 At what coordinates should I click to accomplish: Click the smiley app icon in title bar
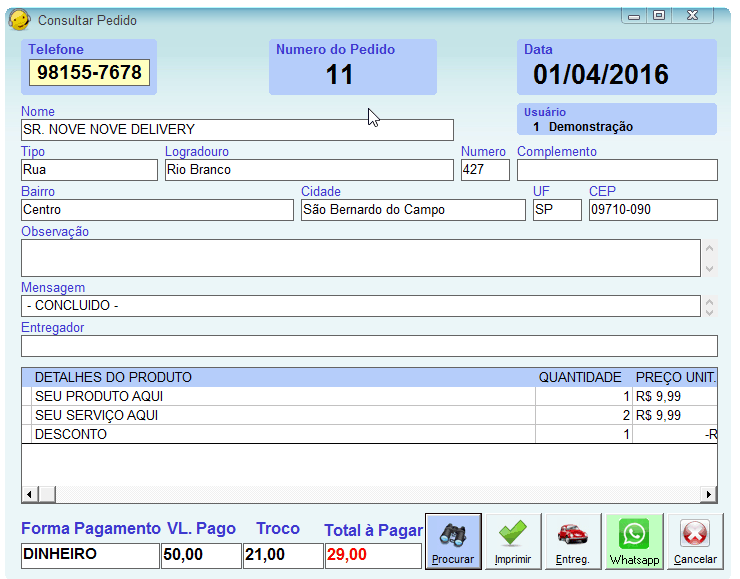19,20
